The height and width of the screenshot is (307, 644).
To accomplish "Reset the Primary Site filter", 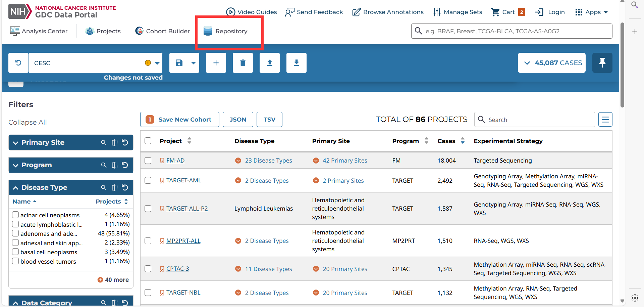I will click(125, 143).
